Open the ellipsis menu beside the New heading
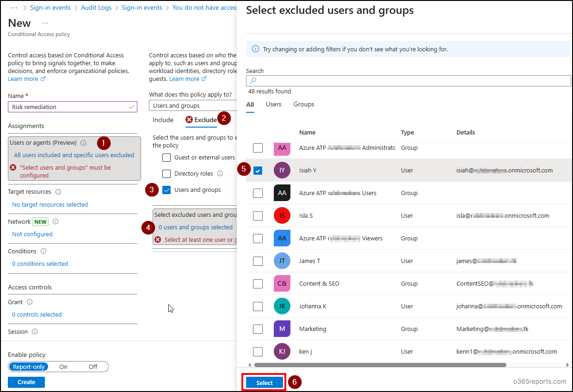 [x=45, y=22]
